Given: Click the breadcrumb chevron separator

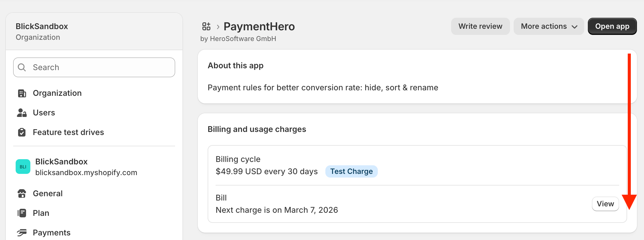Looking at the screenshot, I should pyautogui.click(x=218, y=27).
